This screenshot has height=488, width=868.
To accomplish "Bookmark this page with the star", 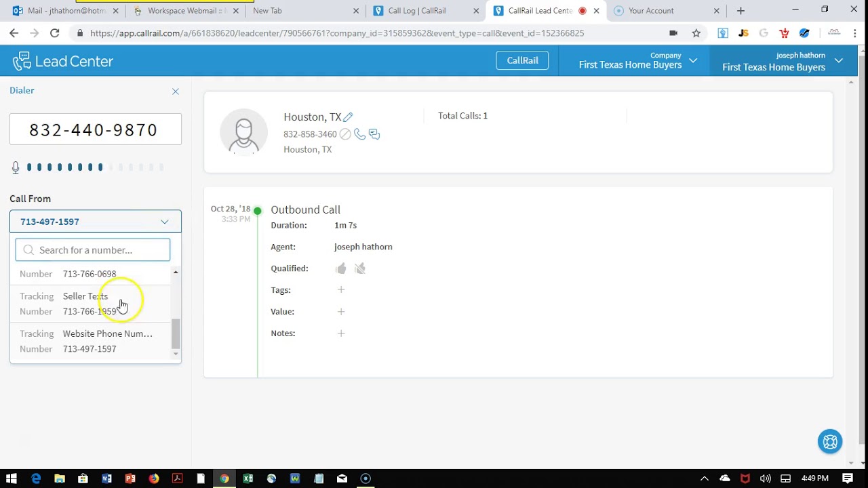I will 696,33.
